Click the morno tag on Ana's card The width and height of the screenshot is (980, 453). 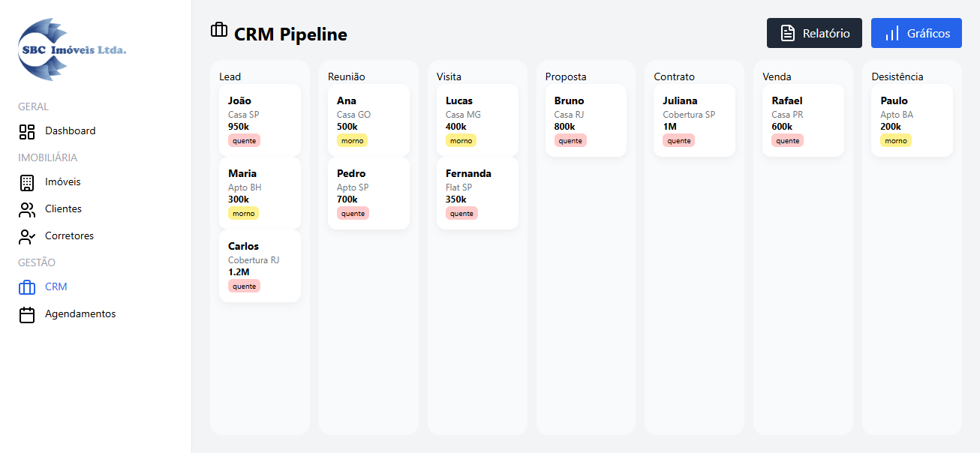coord(352,140)
